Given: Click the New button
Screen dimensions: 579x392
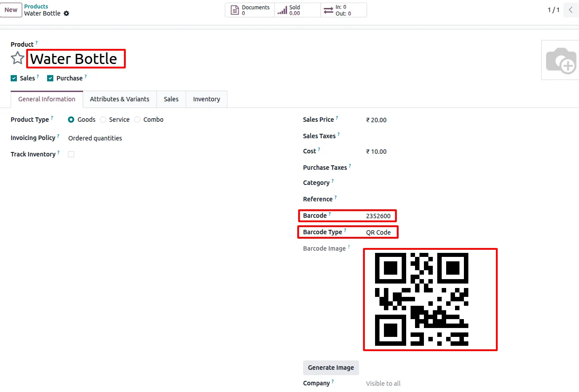Looking at the screenshot, I should point(11,10).
